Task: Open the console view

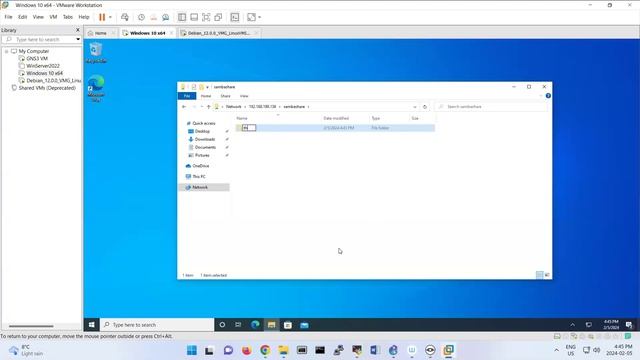Action: (235, 17)
